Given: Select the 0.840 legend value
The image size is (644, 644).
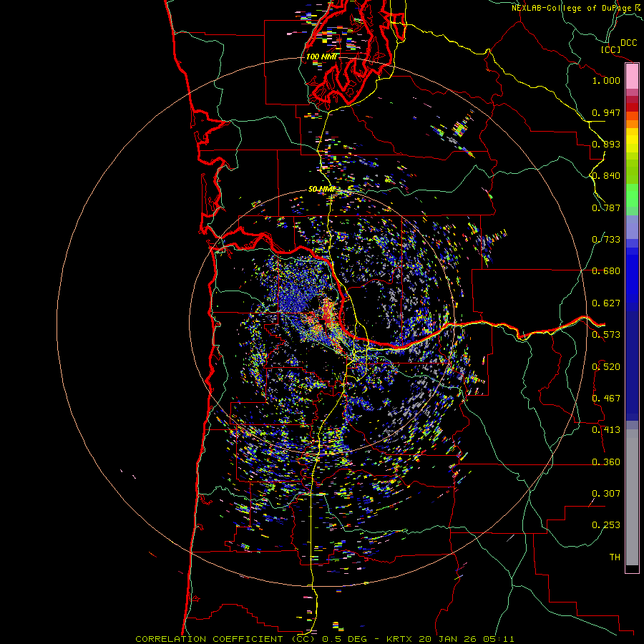Looking at the screenshot, I should pos(606,176).
